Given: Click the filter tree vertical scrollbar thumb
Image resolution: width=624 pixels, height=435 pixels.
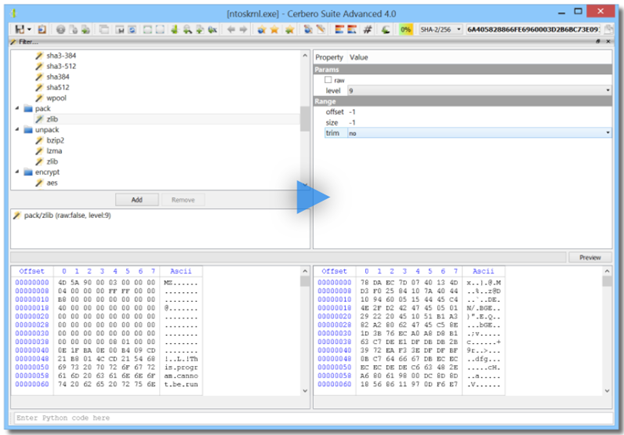Looking at the screenshot, I should click(x=305, y=119).
